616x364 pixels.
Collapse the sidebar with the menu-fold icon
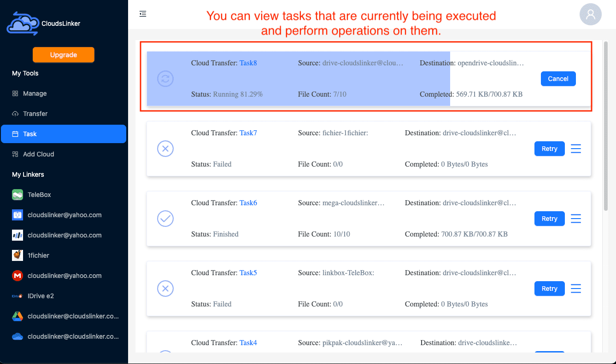click(143, 14)
